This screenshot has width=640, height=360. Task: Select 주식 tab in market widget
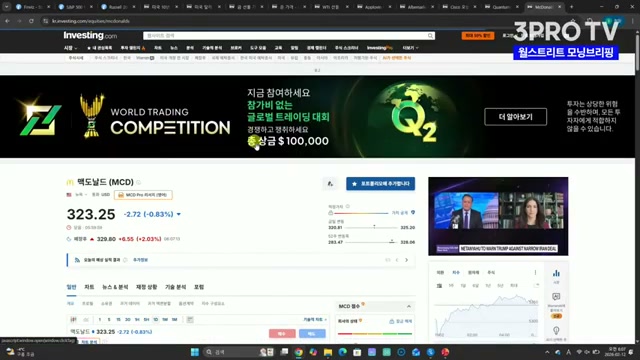click(491, 273)
